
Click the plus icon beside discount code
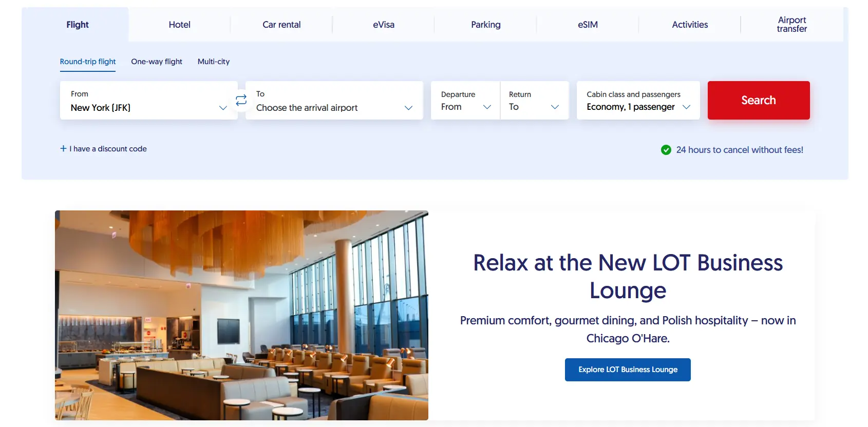pyautogui.click(x=63, y=148)
